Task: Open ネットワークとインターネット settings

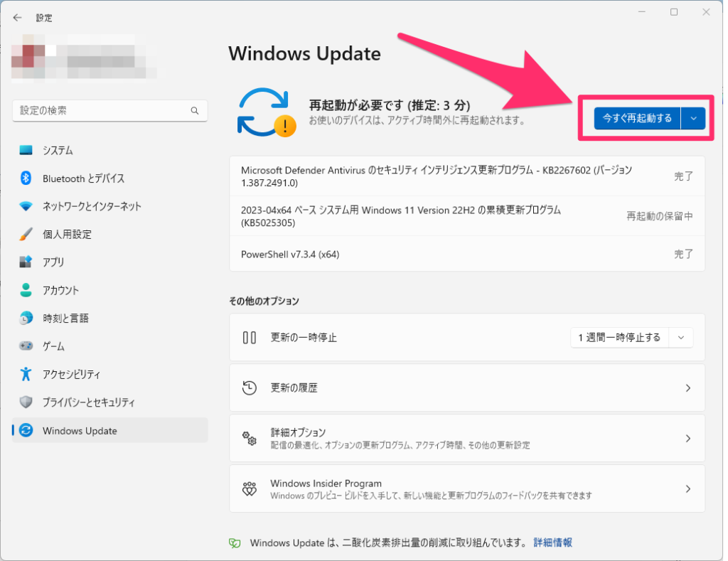Action: point(110,206)
